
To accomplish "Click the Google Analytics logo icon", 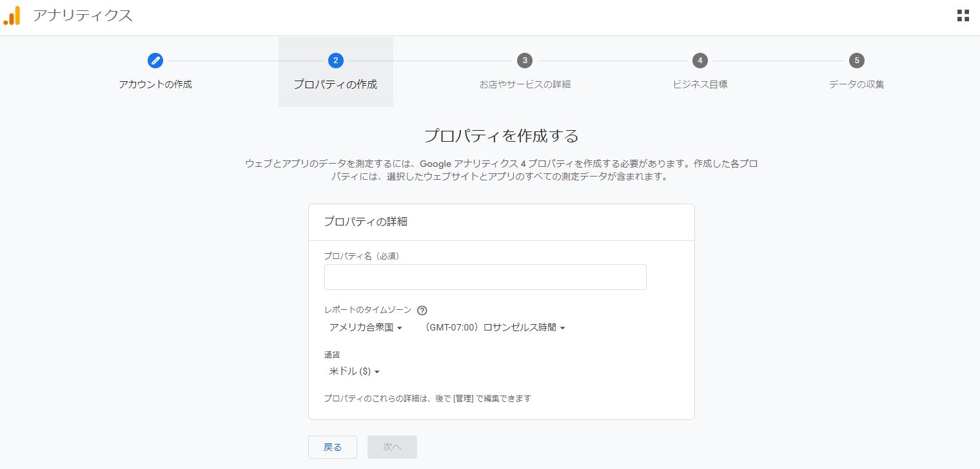I will click(x=12, y=15).
